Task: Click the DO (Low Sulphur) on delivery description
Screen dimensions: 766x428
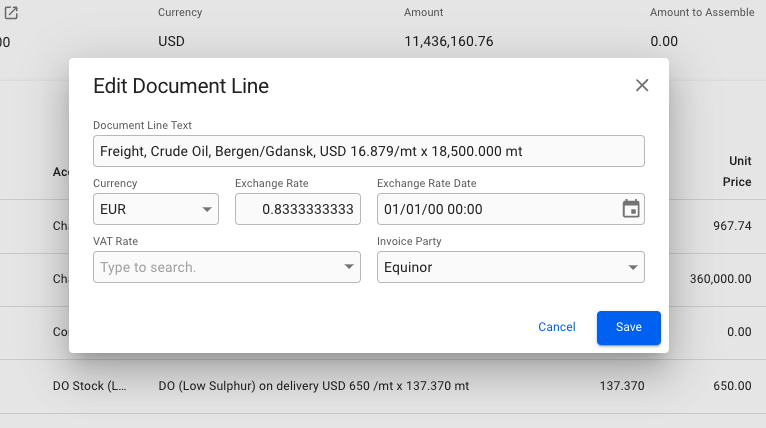Action: pos(314,385)
